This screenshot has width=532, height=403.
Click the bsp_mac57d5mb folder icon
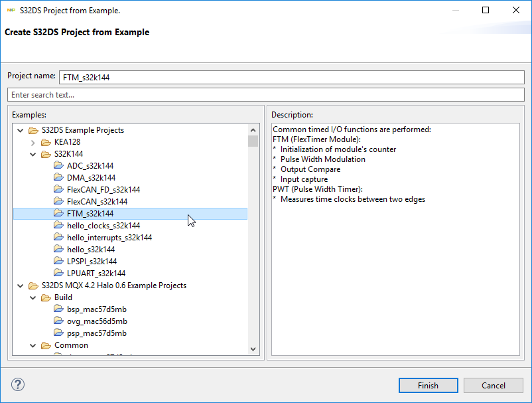click(59, 309)
